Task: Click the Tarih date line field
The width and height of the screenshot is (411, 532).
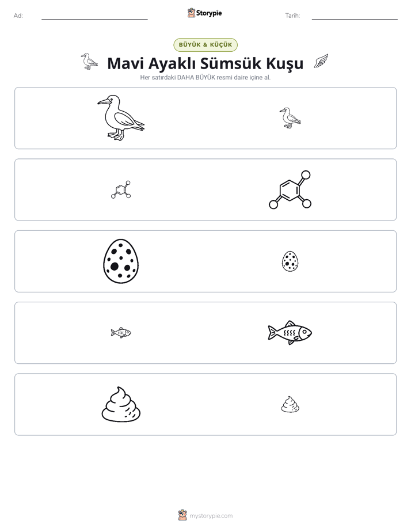Action: point(355,16)
